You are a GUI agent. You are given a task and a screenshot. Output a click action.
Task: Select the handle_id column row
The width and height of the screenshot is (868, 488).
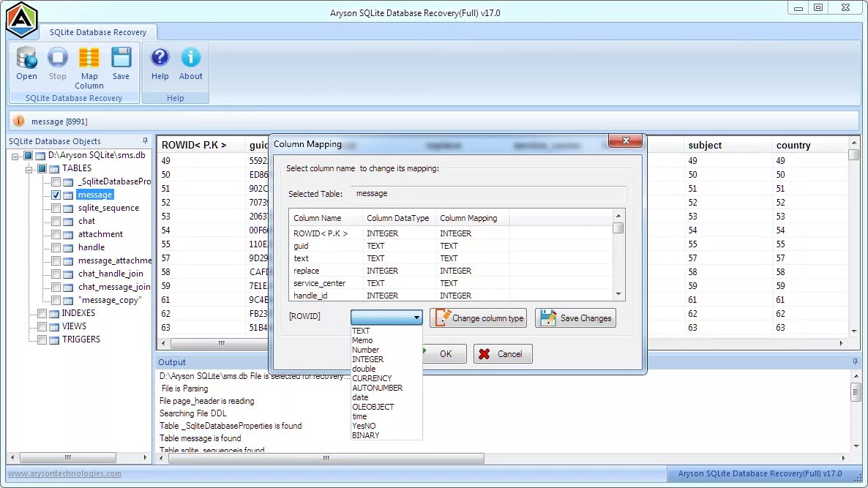[451, 296]
